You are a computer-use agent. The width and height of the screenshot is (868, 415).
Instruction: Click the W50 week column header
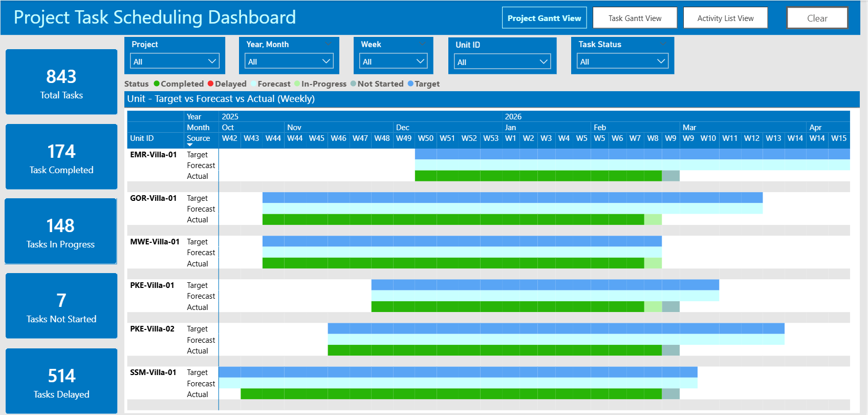pos(425,138)
